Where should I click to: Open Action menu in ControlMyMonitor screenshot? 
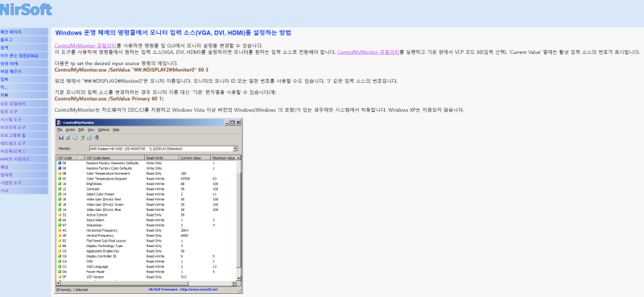(x=70, y=130)
